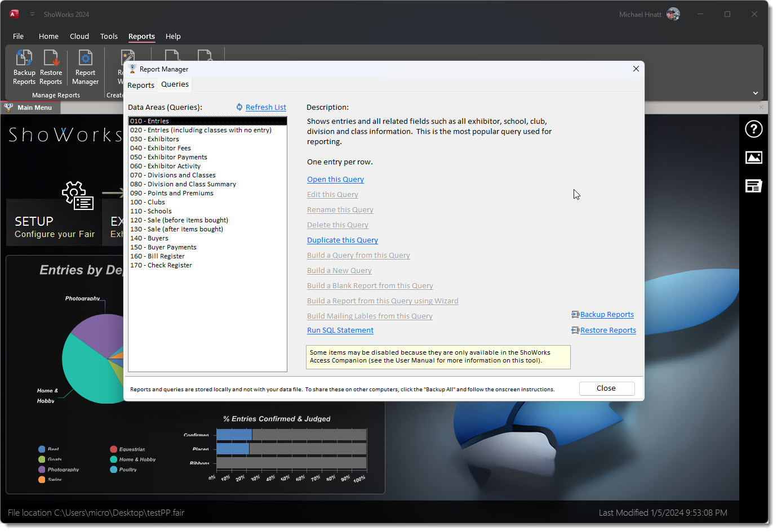This screenshot has height=532, width=777.
Task: Open the Tools menu
Action: (x=109, y=36)
